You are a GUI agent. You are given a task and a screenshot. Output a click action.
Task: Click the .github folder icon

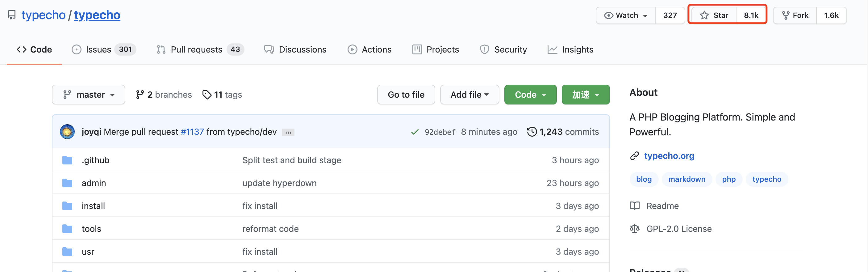pos(67,160)
